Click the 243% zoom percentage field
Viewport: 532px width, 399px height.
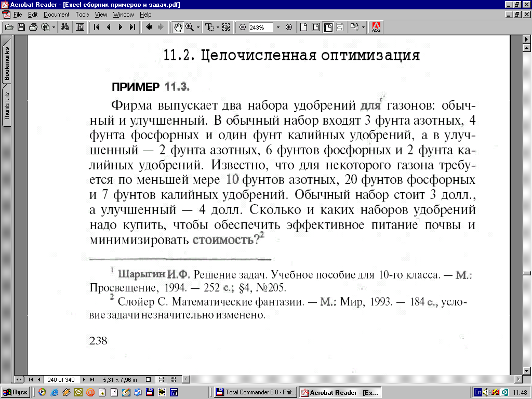(260, 27)
